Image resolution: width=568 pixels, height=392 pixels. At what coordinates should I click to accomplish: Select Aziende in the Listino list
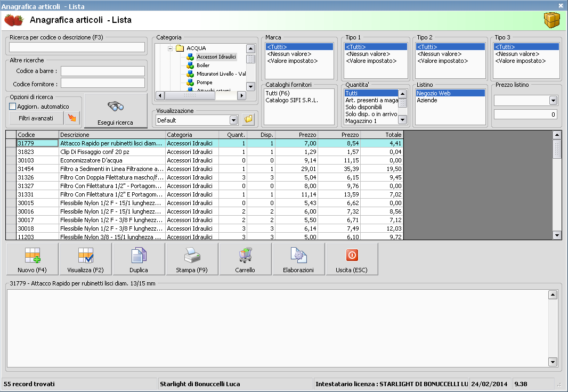click(x=427, y=100)
